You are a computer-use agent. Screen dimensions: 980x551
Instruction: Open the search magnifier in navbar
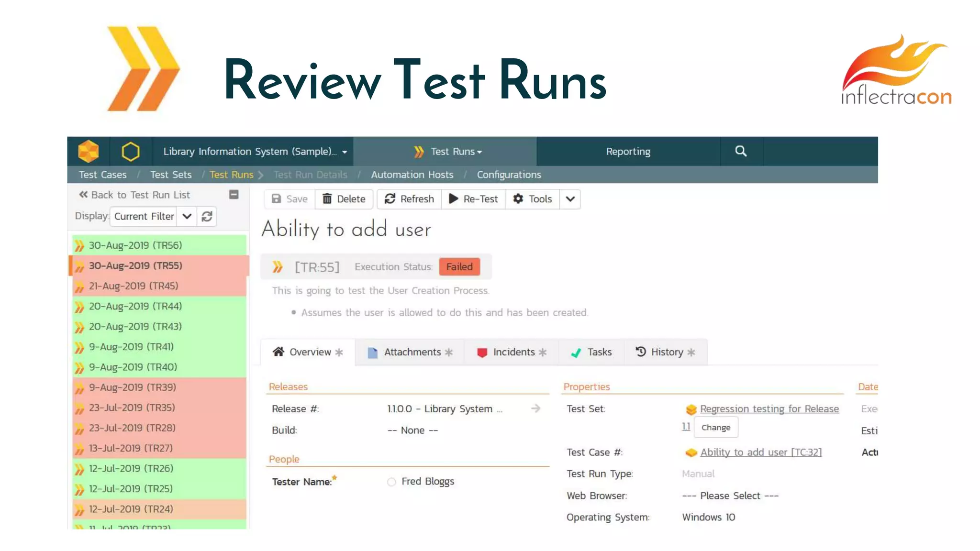coord(741,151)
